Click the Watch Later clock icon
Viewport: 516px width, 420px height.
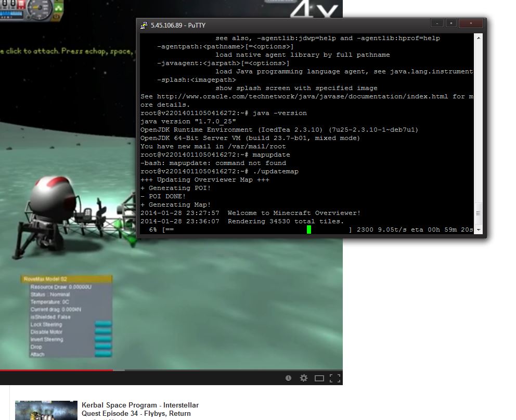pyautogui.click(x=288, y=378)
